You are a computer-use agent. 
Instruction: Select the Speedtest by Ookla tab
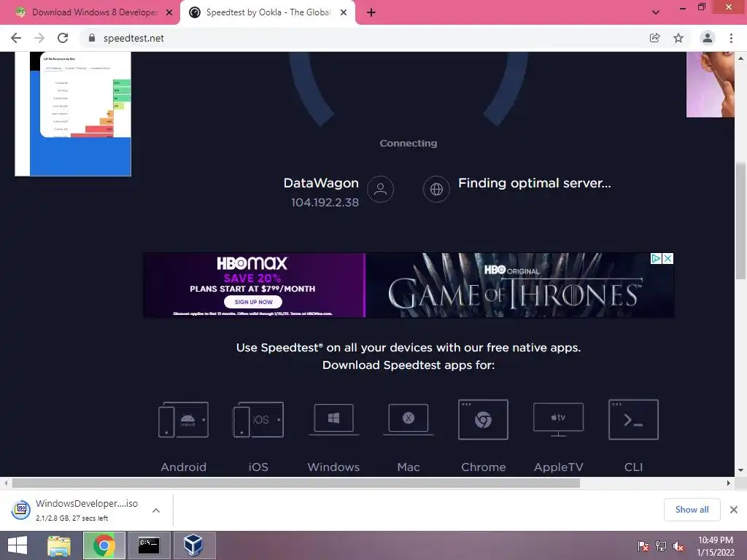pos(268,12)
